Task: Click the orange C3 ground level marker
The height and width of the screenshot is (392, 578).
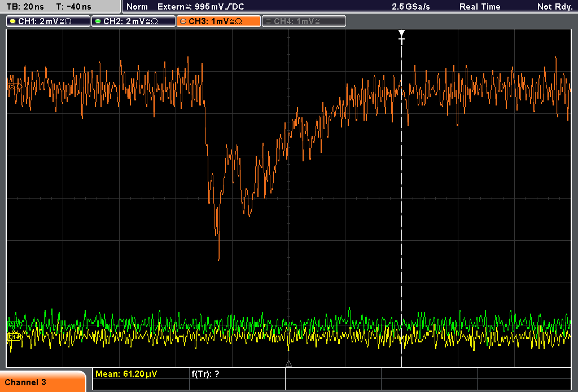Action: click(x=14, y=87)
